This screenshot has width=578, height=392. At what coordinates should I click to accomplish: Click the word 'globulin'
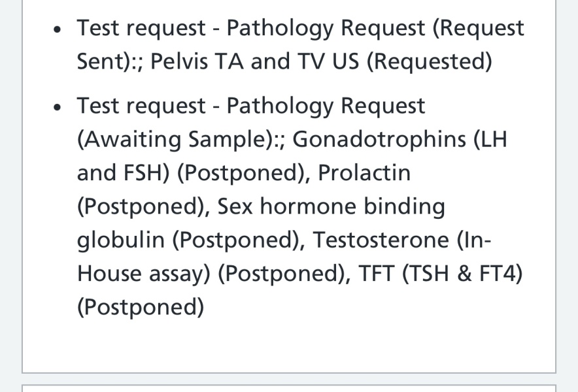[120, 240]
